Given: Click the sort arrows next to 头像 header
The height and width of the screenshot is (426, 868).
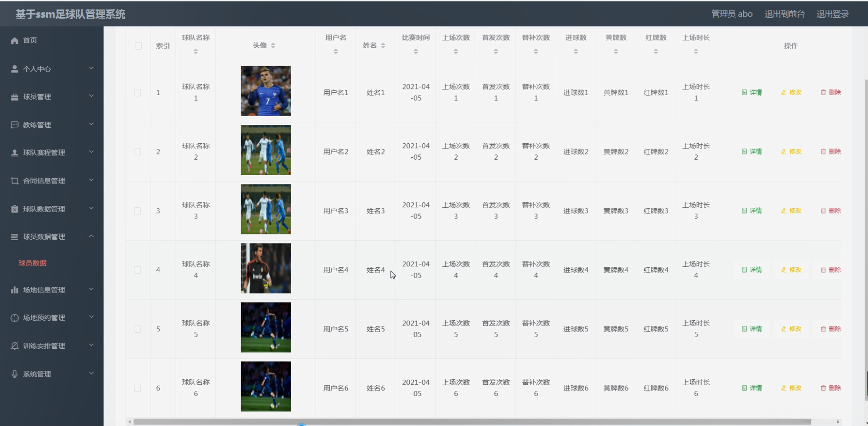Looking at the screenshot, I should 273,45.
